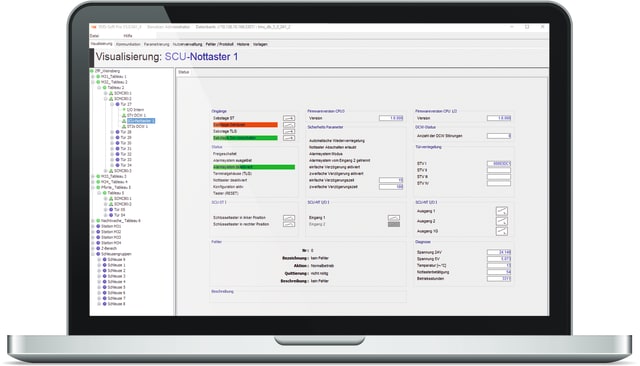The height and width of the screenshot is (366, 640).
Task: Click the device icon of STV DCW 1
Action: pyautogui.click(x=124, y=115)
